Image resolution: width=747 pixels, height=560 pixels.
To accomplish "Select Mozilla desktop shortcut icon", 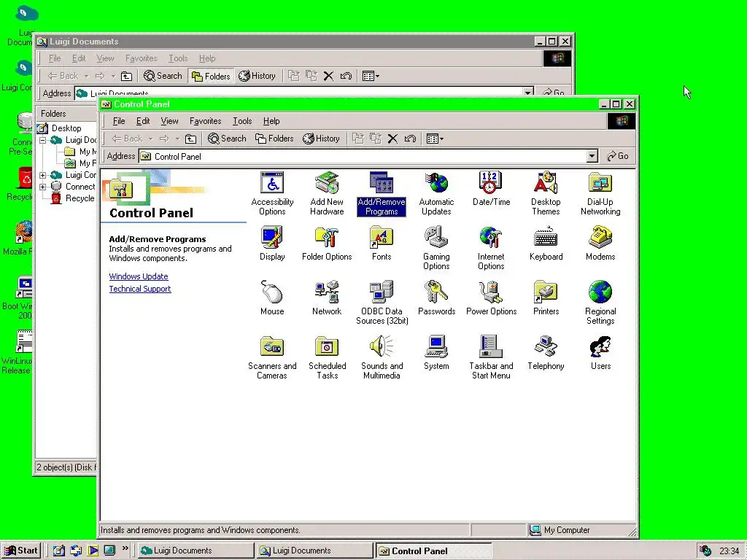I will coord(19,238).
